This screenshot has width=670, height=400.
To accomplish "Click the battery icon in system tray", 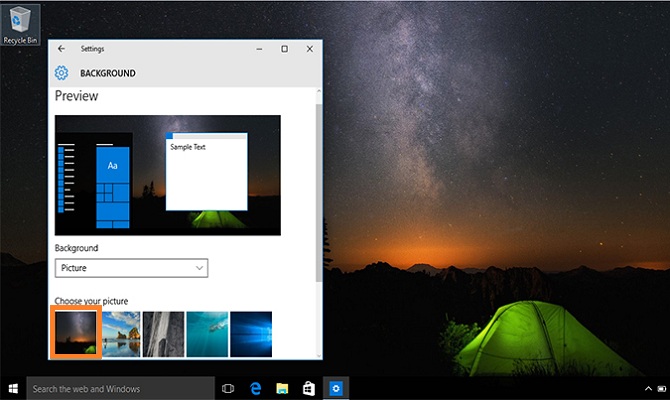I will 662,388.
